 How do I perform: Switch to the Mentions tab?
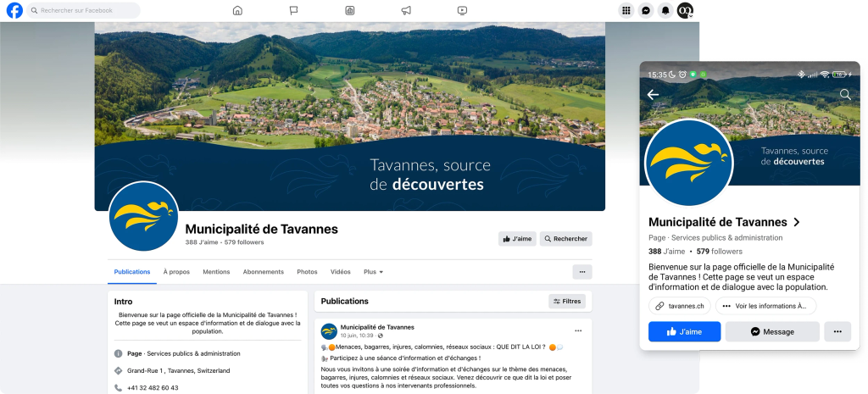(216, 272)
